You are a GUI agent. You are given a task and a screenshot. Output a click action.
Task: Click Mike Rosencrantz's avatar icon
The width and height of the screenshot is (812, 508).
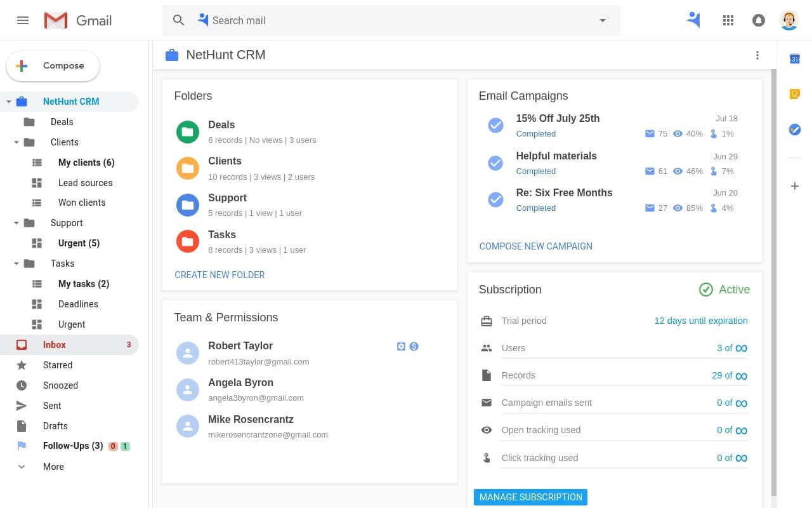tap(188, 426)
